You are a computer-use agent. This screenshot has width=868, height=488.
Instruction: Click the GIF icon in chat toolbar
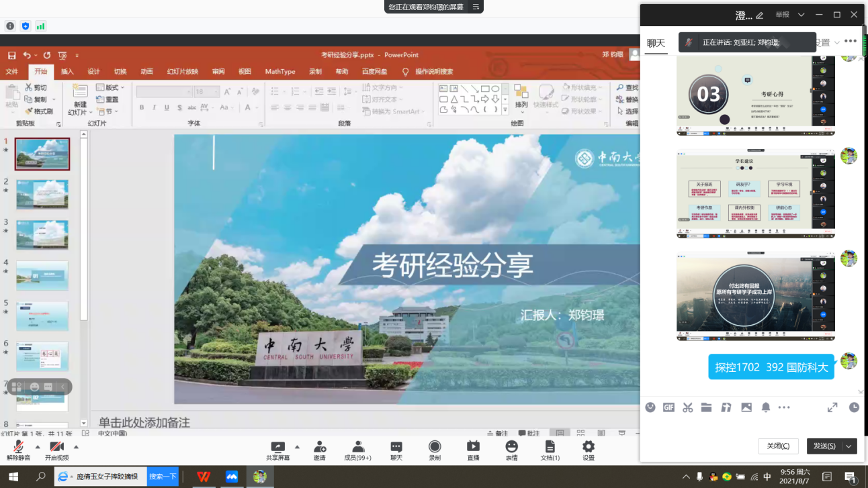coord(668,407)
